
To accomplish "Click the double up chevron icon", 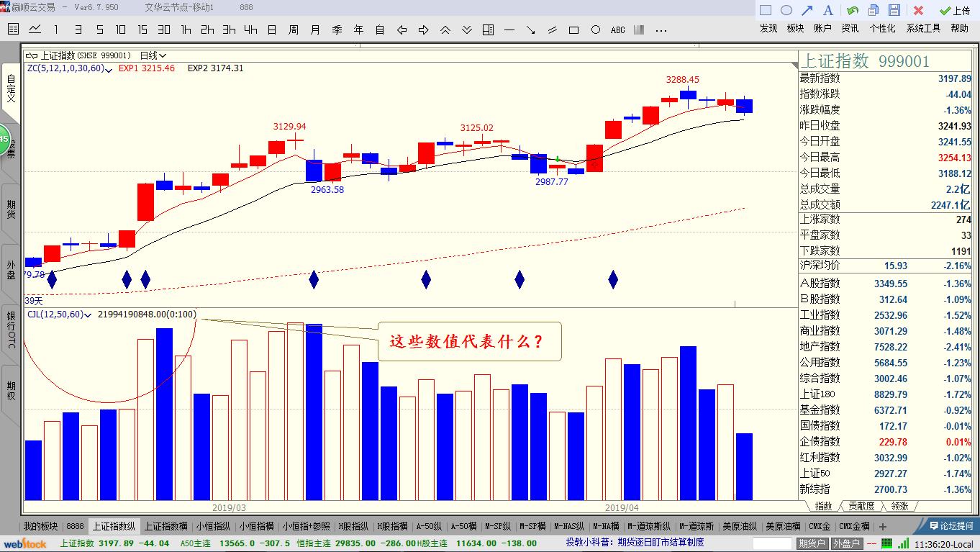I will [x=445, y=30].
